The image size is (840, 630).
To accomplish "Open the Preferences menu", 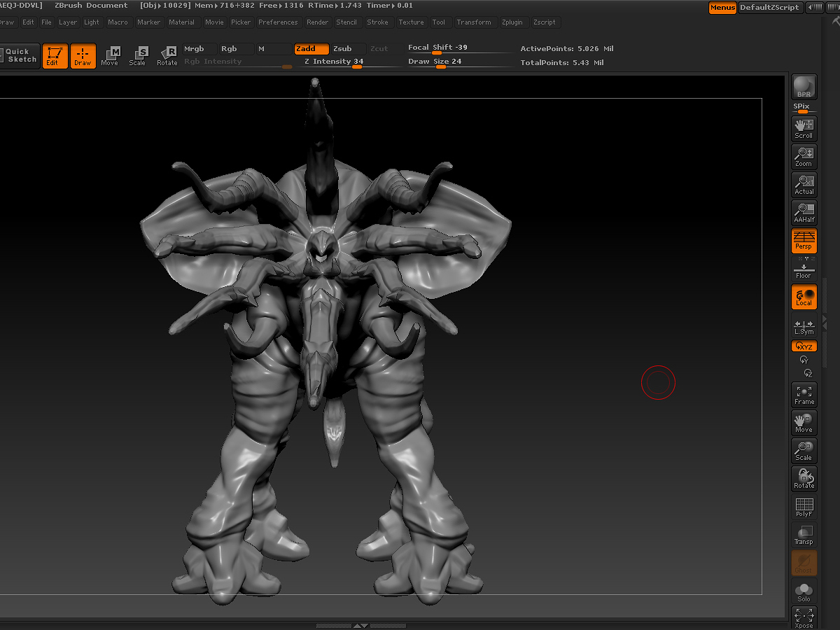I will tap(278, 22).
